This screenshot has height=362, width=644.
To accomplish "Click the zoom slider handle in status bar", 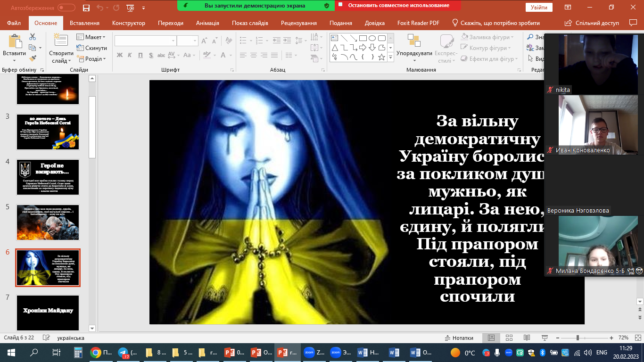I will pyautogui.click(x=578, y=338).
